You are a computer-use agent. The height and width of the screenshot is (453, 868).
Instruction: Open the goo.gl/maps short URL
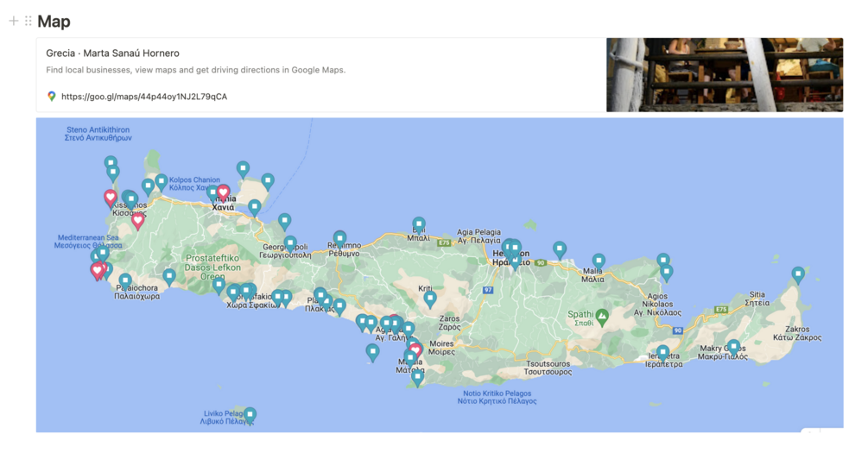144,97
